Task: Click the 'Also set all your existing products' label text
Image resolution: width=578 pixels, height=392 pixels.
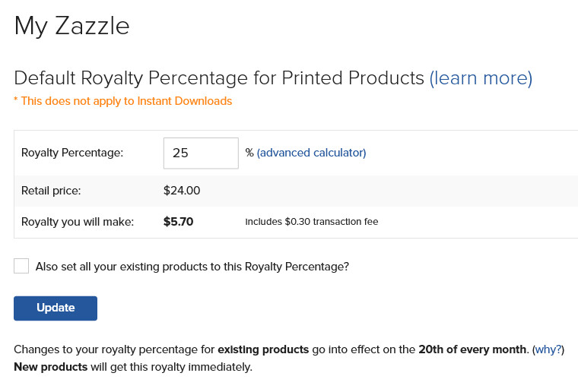Action: 192,267
